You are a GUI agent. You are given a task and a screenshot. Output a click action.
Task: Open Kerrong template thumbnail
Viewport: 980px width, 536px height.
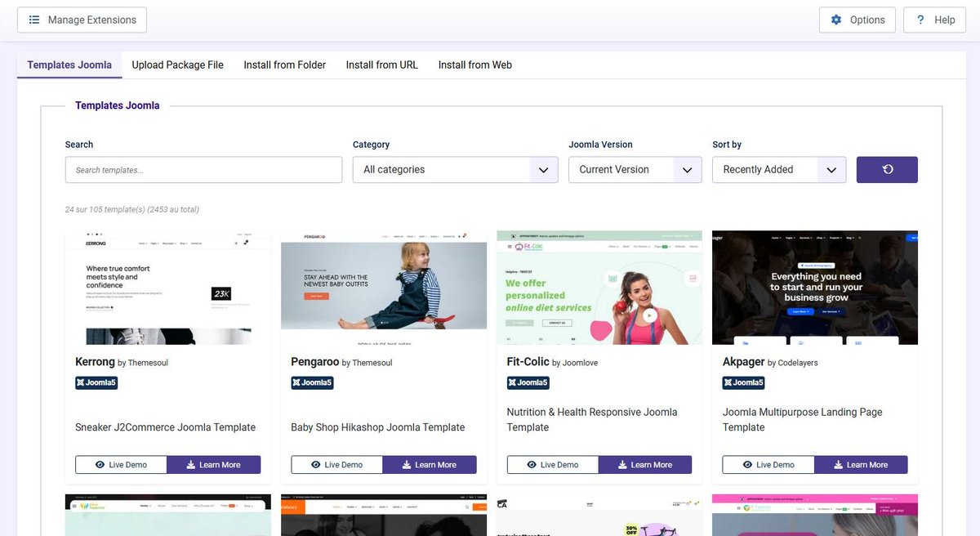click(168, 288)
